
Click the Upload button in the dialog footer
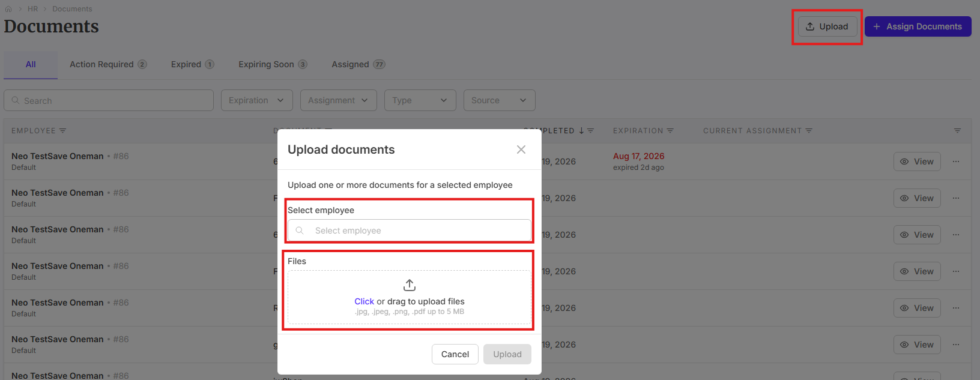point(507,354)
